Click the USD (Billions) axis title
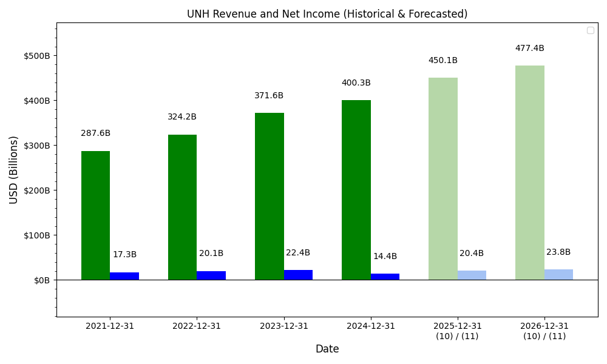607x364 pixels. [13, 170]
